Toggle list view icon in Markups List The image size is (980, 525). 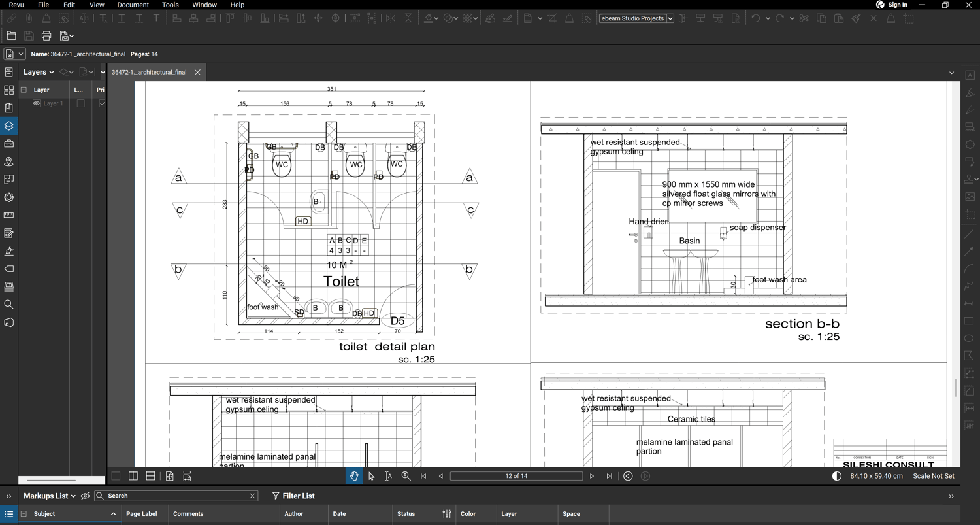(x=9, y=514)
